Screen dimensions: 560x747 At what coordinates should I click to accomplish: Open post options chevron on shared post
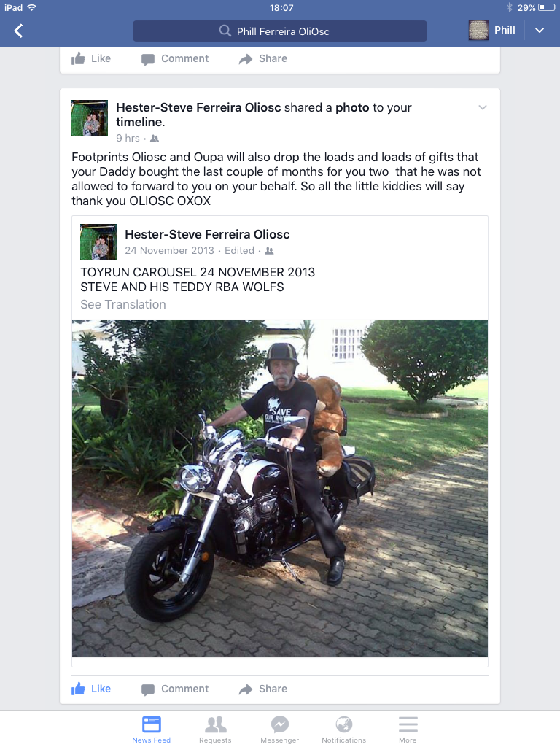click(483, 107)
